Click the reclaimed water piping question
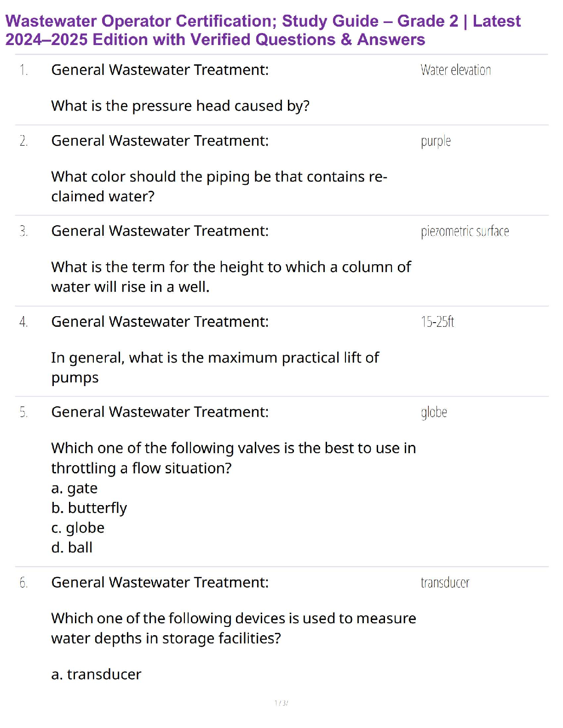563x728 pixels. 219,186
